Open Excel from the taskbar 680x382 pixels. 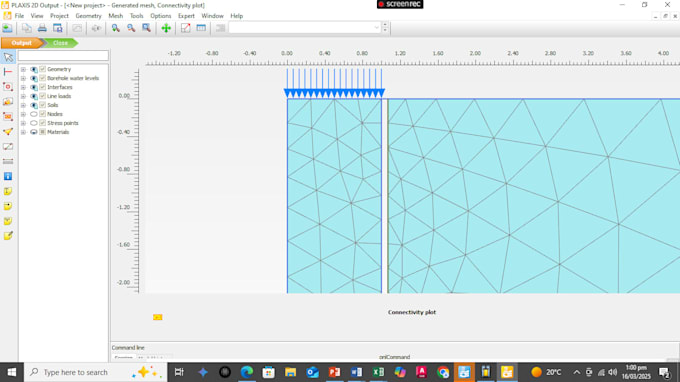(x=378, y=372)
